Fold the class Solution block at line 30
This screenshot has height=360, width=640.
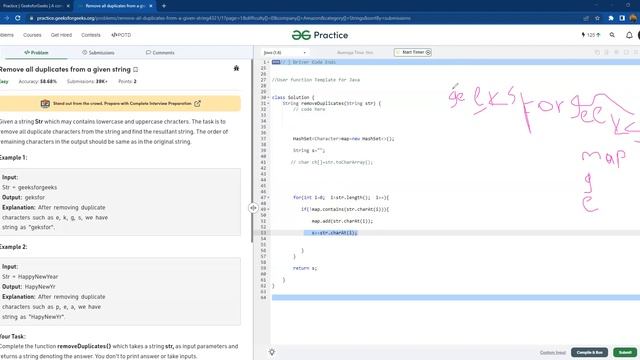pos(268,98)
